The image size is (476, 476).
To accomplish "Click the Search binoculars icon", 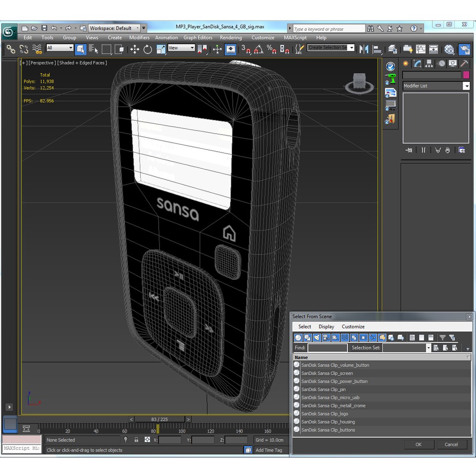I will pos(370,29).
